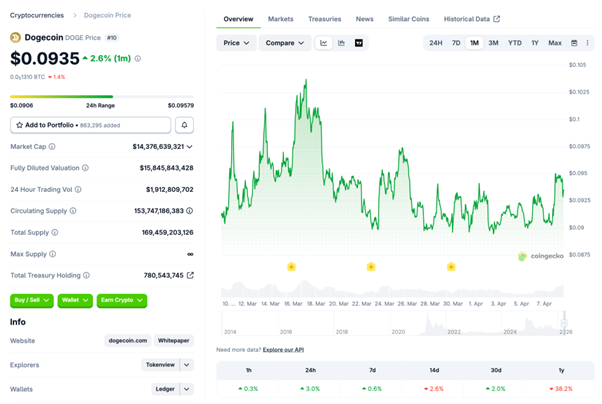The image size is (602, 404).
Task: Open the Historical Data tab
Action: coord(471,19)
